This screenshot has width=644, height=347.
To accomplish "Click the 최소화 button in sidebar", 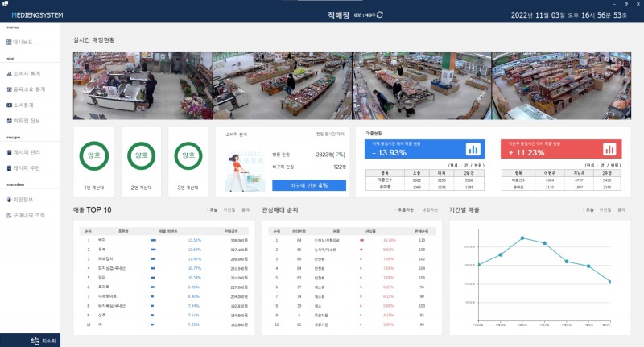I will (x=31, y=341).
